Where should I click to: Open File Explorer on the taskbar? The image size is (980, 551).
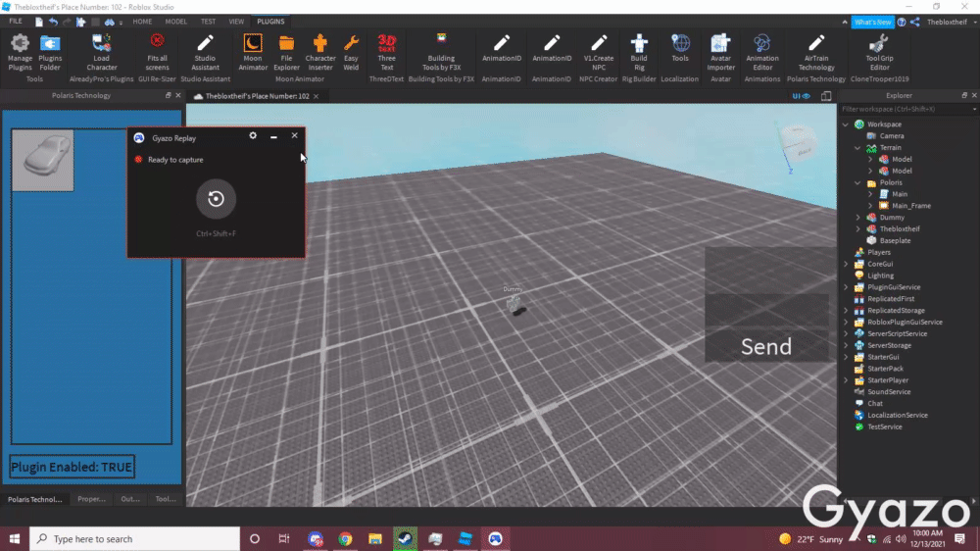tap(375, 538)
